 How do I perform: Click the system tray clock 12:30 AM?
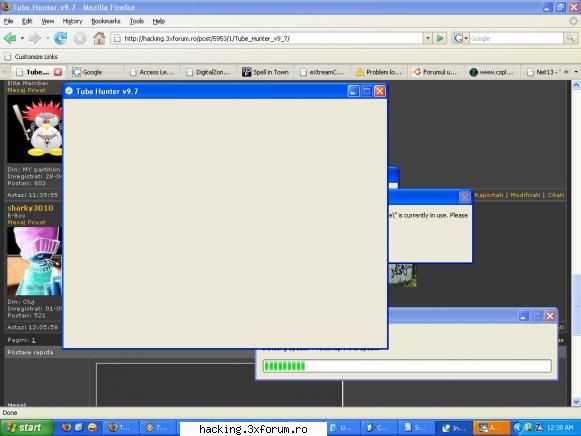pyautogui.click(x=560, y=428)
